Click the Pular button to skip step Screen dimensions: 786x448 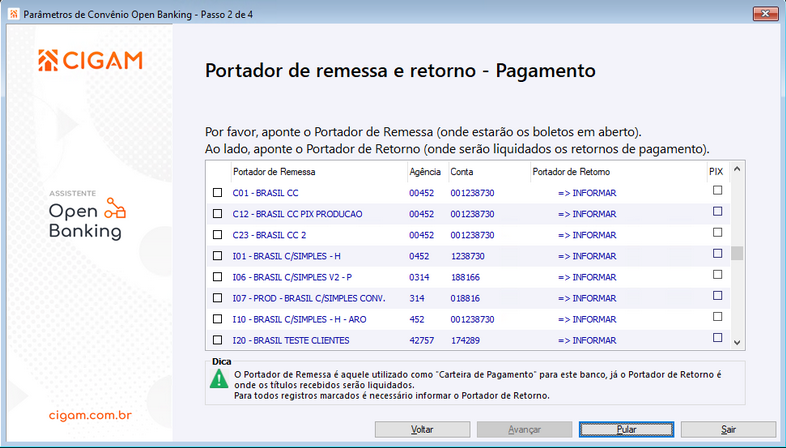click(x=627, y=429)
